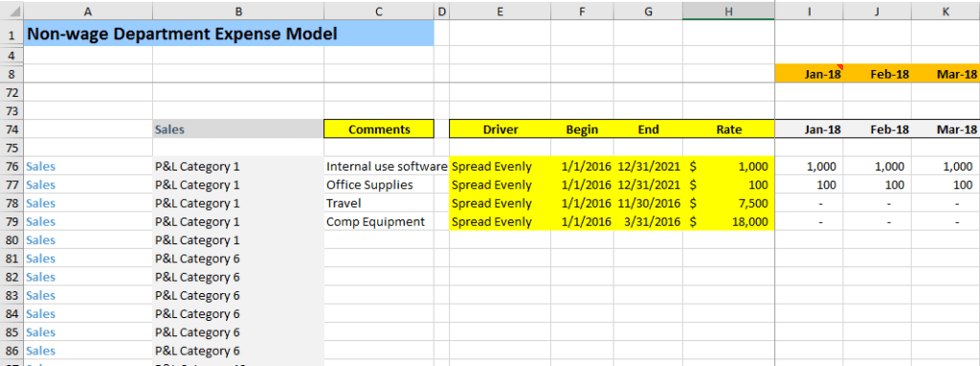Image resolution: width=980 pixels, height=366 pixels.
Task: Click the Jan-18 value 1,000 in row 76
Action: (809, 167)
